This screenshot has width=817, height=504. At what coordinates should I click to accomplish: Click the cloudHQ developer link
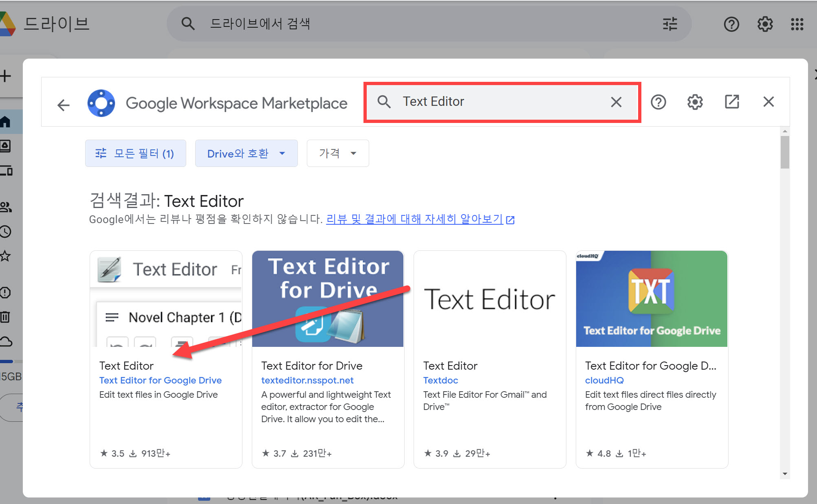coord(604,380)
